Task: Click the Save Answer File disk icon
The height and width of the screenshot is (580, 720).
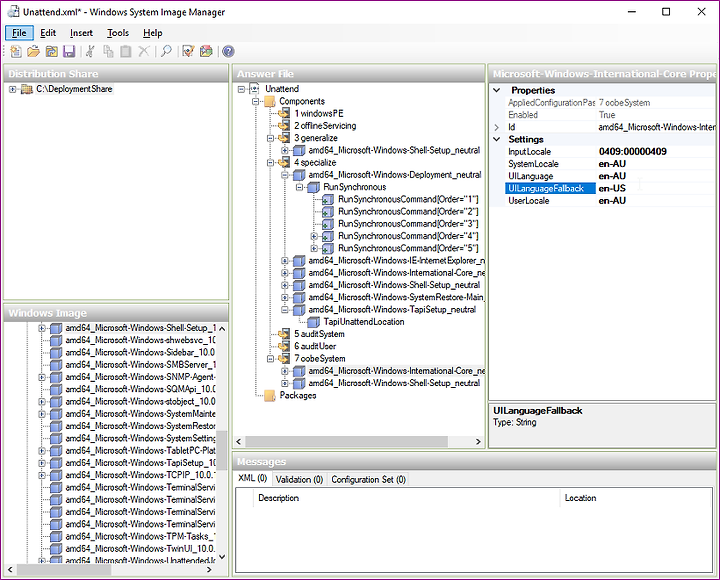Action: coord(69,51)
